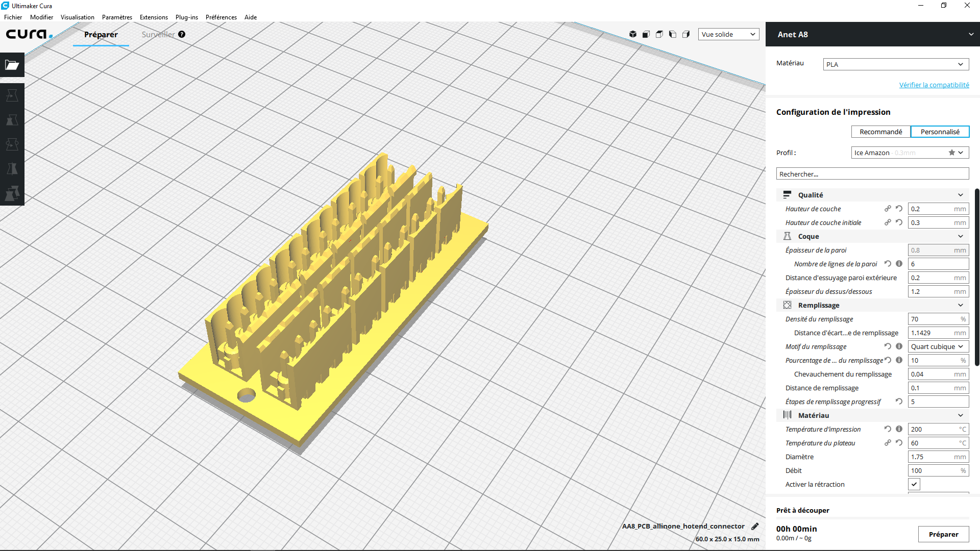The height and width of the screenshot is (551, 980).
Task: Open the Vue solide view mode dropdown
Action: pyautogui.click(x=728, y=34)
